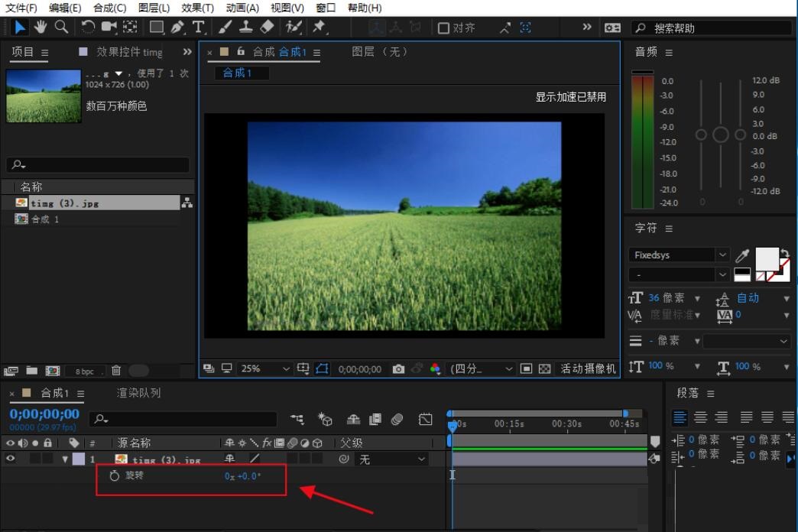The image size is (798, 532).
Task: Toggle transparency grid in the composition viewer
Action: (544, 368)
